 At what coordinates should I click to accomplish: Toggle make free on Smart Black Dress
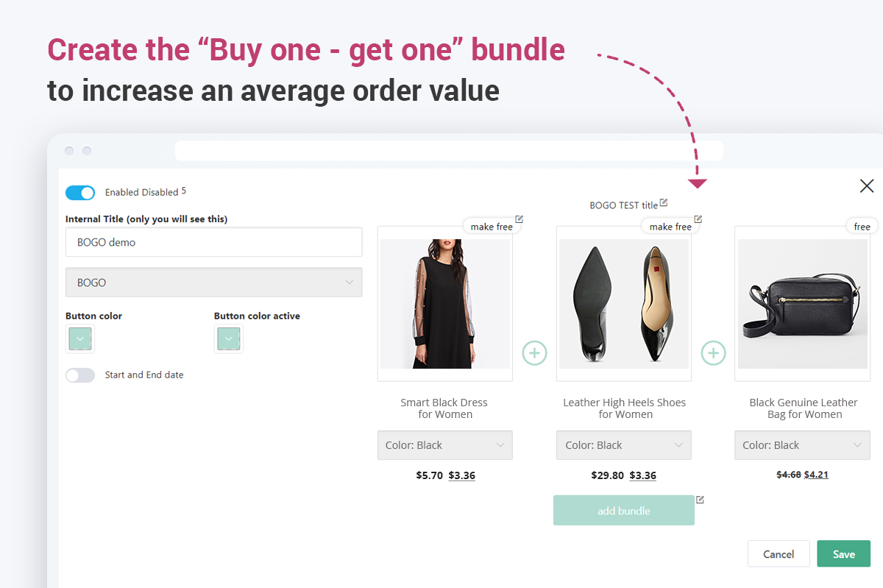tap(492, 227)
